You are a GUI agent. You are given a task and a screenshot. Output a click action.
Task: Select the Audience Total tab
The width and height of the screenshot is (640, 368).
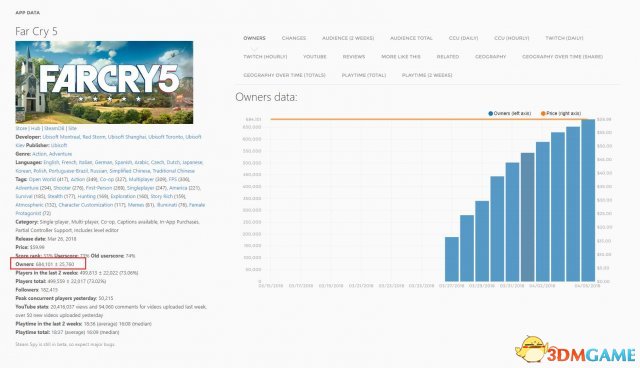coord(411,38)
